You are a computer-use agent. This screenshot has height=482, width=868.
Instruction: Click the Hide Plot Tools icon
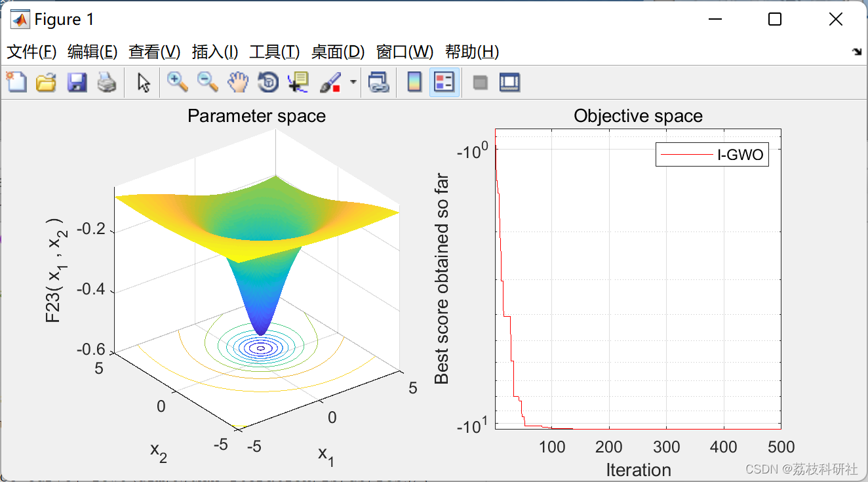[x=481, y=83]
